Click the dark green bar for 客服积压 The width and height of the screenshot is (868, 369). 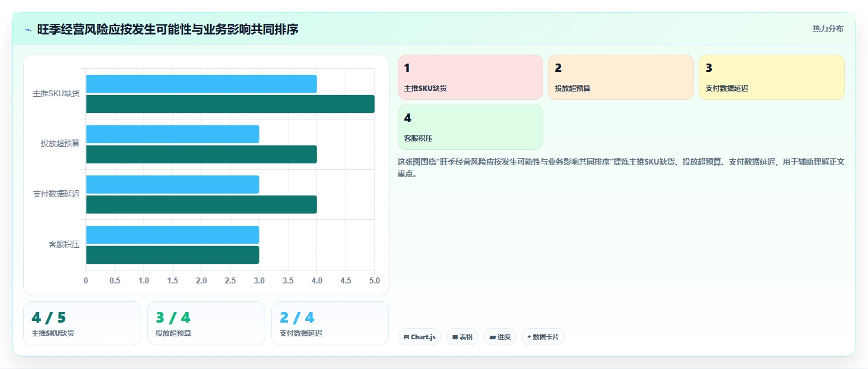173,255
